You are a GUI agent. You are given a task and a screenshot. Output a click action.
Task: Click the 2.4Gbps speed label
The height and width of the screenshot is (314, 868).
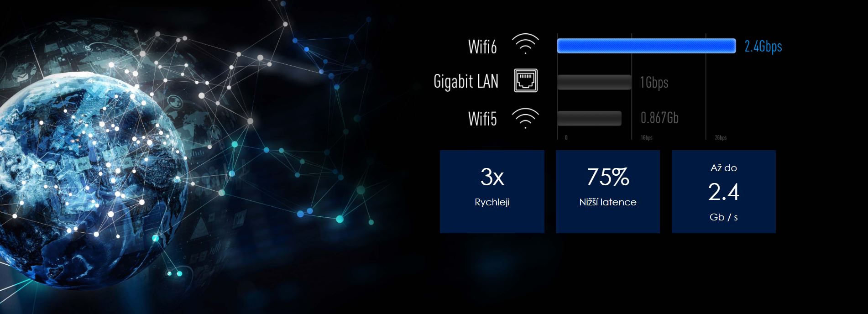click(x=763, y=46)
